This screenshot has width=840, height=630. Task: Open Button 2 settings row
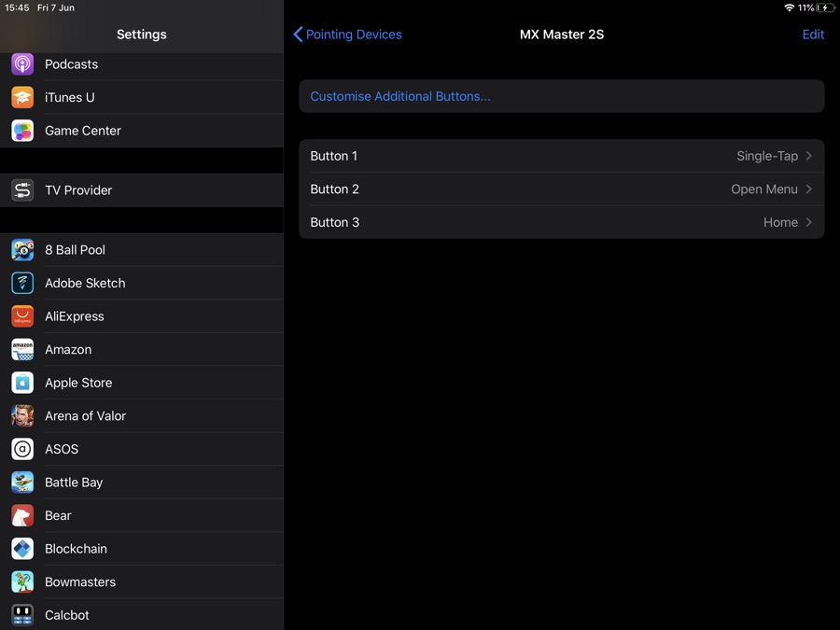click(x=562, y=189)
